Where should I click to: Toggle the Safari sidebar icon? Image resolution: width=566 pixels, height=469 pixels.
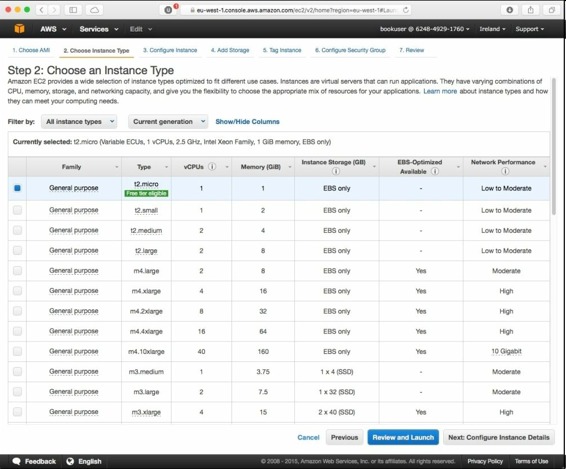pyautogui.click(x=73, y=10)
